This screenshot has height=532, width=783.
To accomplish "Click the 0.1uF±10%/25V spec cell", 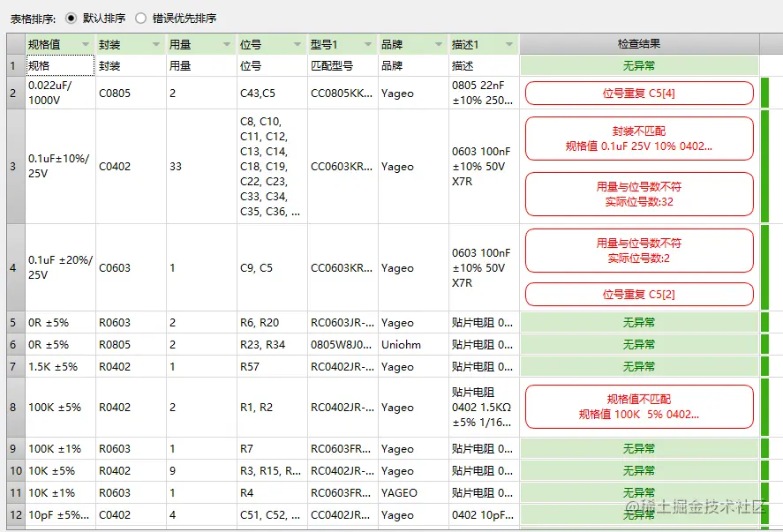I will pyautogui.click(x=60, y=166).
